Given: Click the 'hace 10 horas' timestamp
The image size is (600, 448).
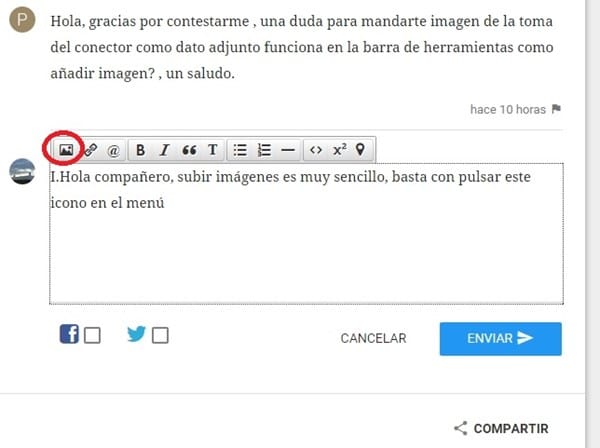Looking at the screenshot, I should click(508, 109).
